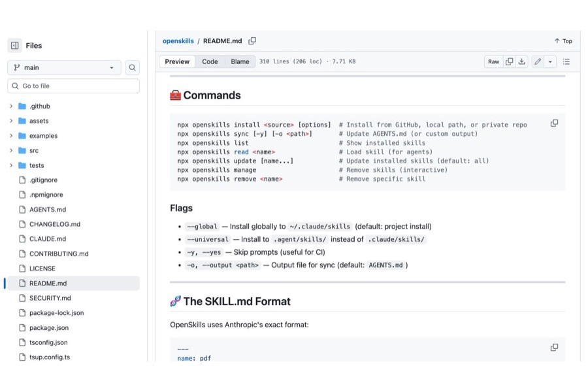Open the .gitignore file
The image size is (588, 392).
43,180
